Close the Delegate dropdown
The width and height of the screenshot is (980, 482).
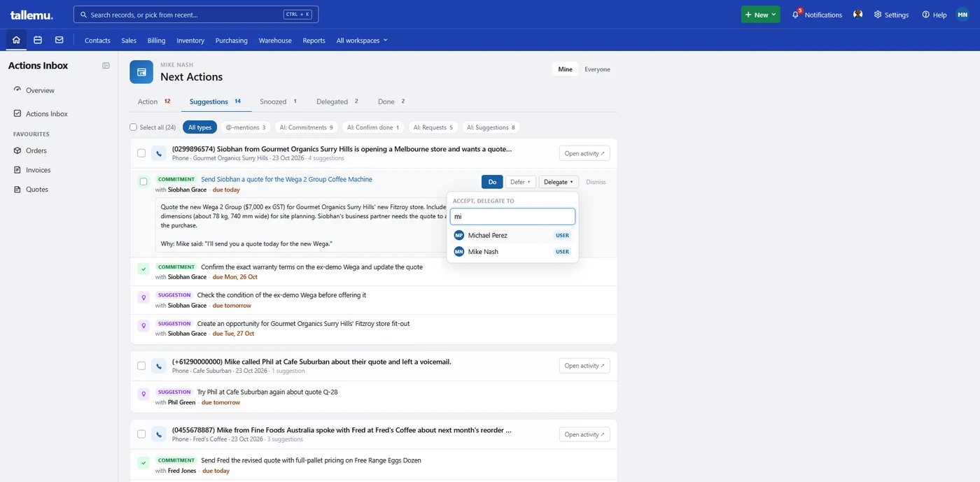pos(559,182)
